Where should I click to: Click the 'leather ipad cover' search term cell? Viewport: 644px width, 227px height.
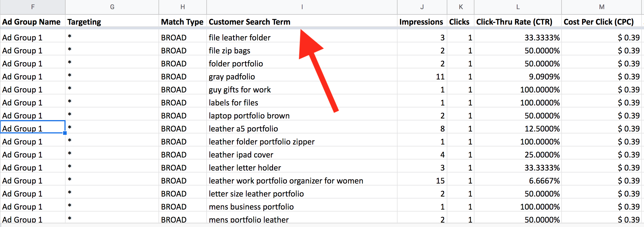pyautogui.click(x=302, y=154)
